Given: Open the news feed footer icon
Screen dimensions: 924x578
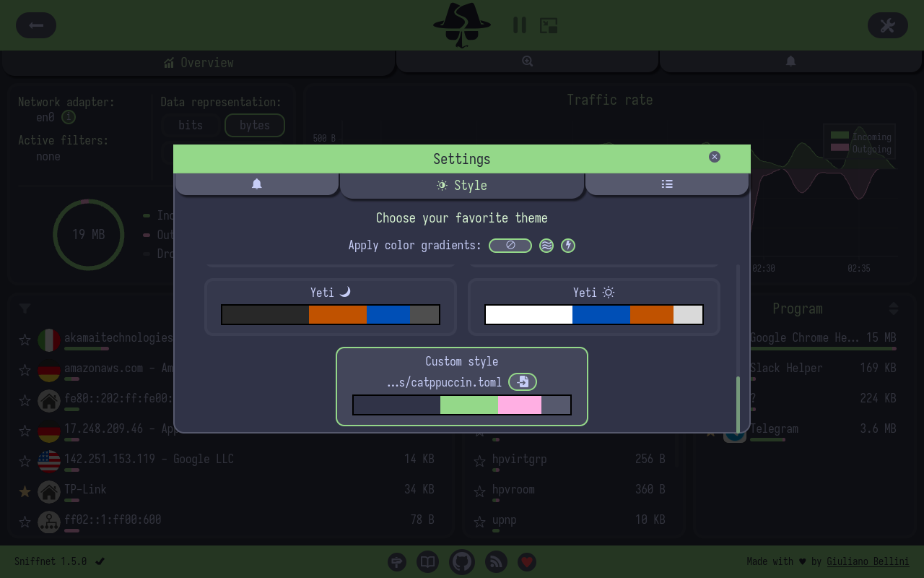Looking at the screenshot, I should pyautogui.click(x=496, y=561).
